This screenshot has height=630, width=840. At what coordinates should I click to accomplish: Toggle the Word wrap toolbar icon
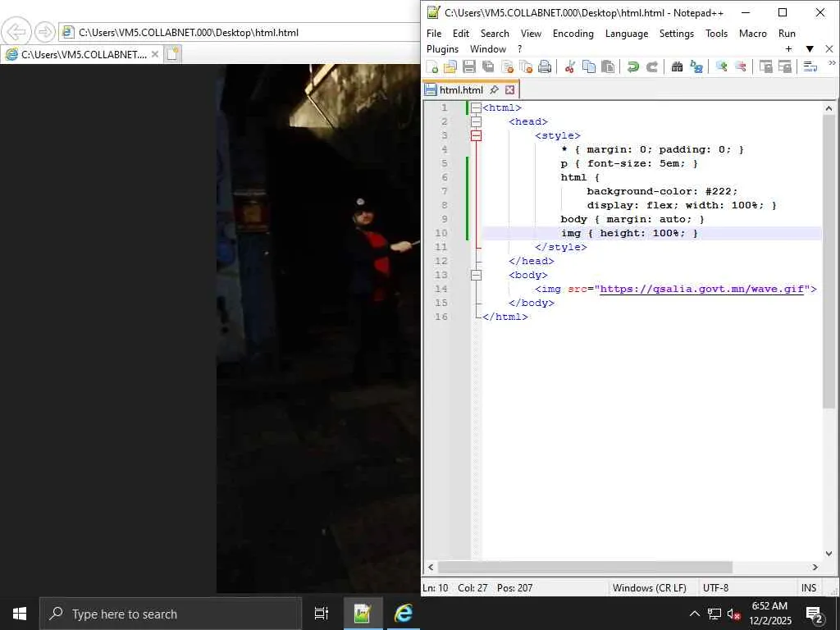(x=810, y=67)
